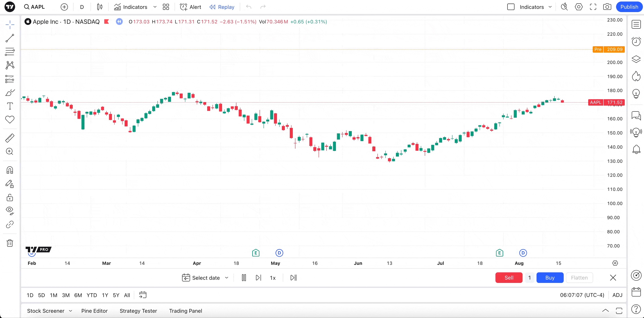Select the Text annotation tool

pos(10,106)
